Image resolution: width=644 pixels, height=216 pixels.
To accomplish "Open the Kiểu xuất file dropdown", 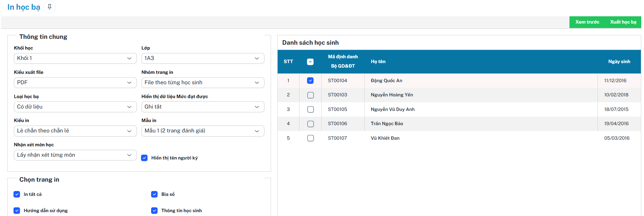I will point(75,83).
